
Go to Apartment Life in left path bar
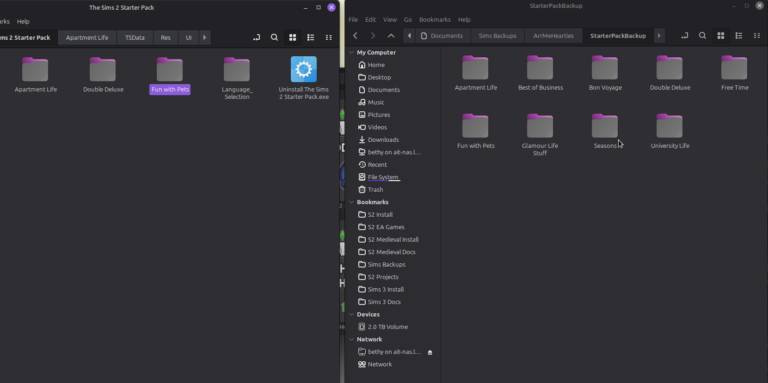point(87,37)
